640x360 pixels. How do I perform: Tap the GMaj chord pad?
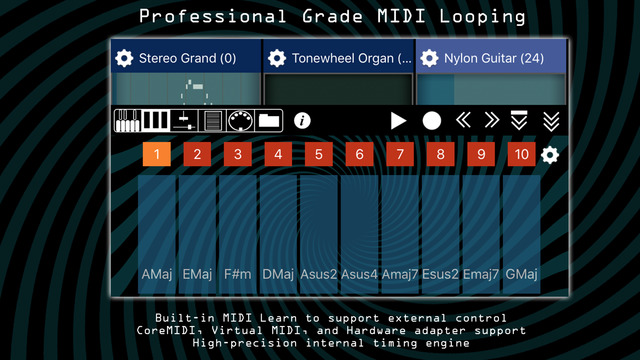click(x=521, y=235)
